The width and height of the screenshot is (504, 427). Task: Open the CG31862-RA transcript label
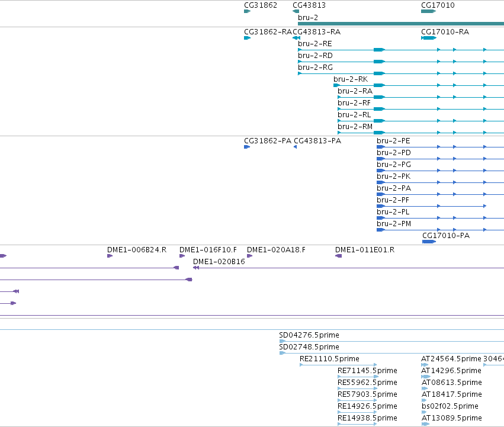(x=268, y=32)
